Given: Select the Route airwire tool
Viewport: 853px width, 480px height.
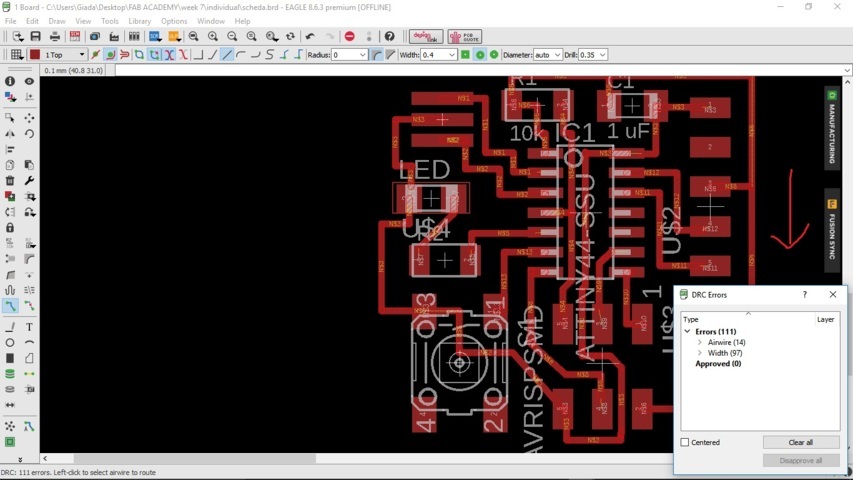Looking at the screenshot, I should (10, 306).
